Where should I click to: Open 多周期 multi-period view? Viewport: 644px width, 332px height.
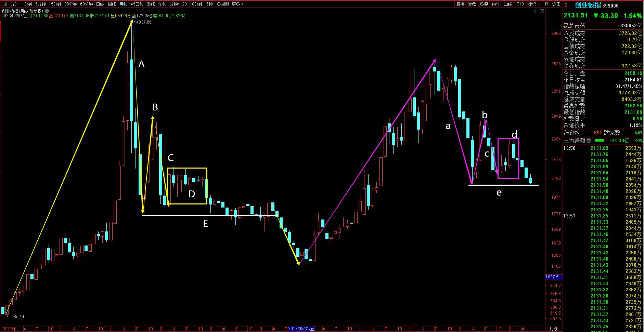(223, 4)
